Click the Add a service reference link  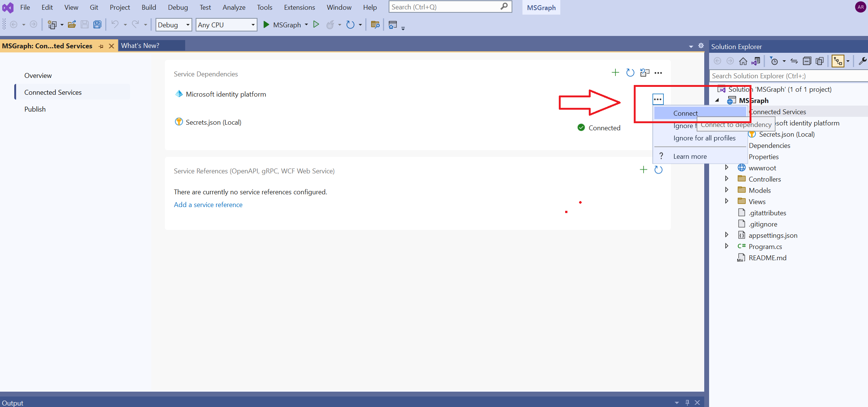(208, 204)
